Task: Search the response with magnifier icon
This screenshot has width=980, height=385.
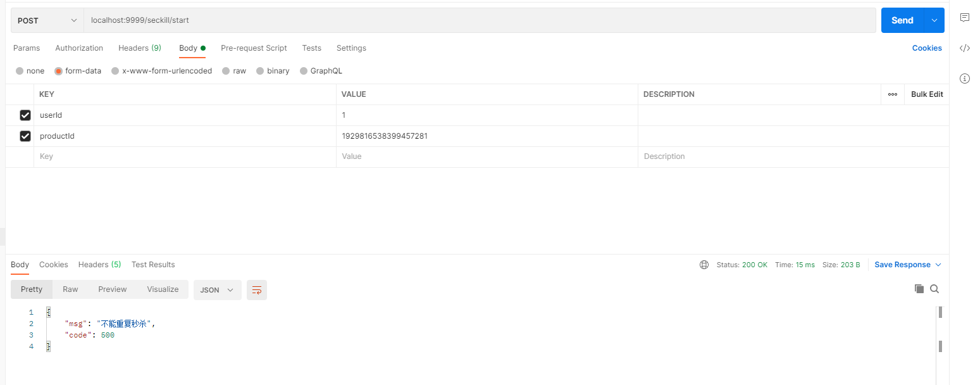Action: [x=934, y=289]
